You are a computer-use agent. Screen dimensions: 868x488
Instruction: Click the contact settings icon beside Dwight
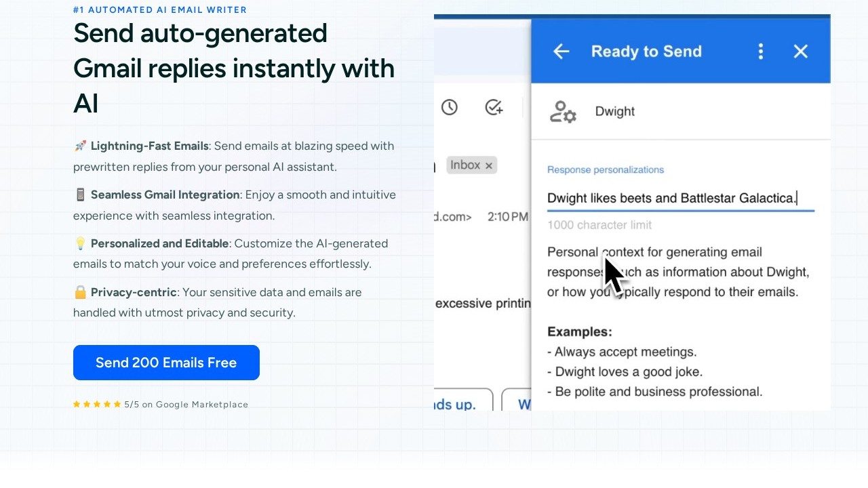(563, 112)
